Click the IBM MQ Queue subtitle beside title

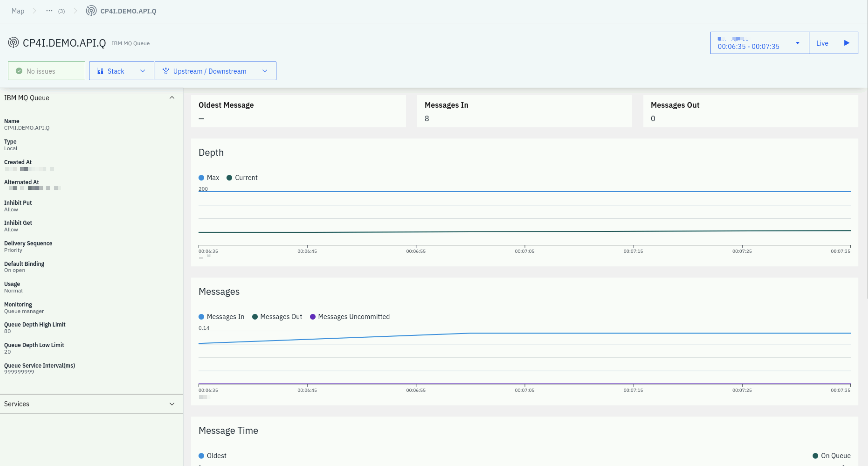click(x=131, y=43)
